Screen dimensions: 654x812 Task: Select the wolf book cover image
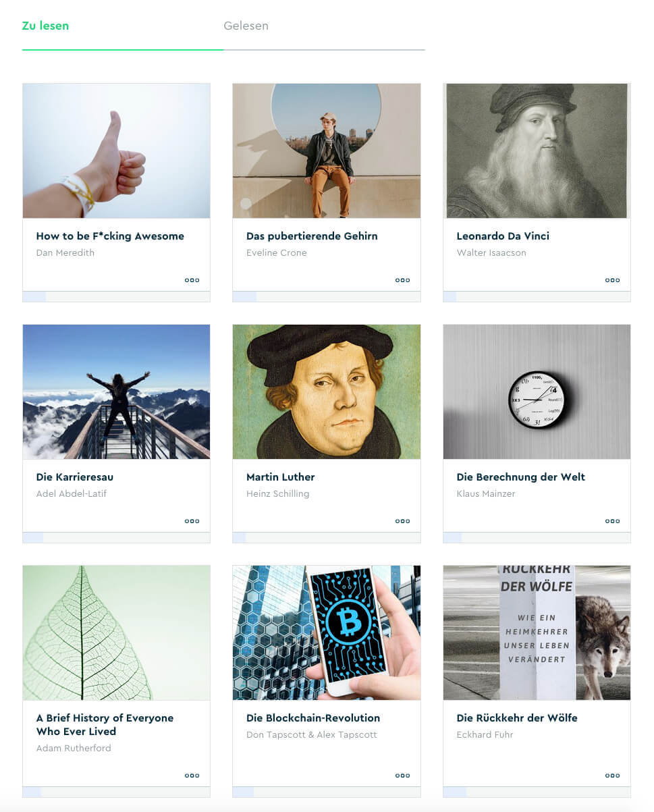tap(537, 632)
